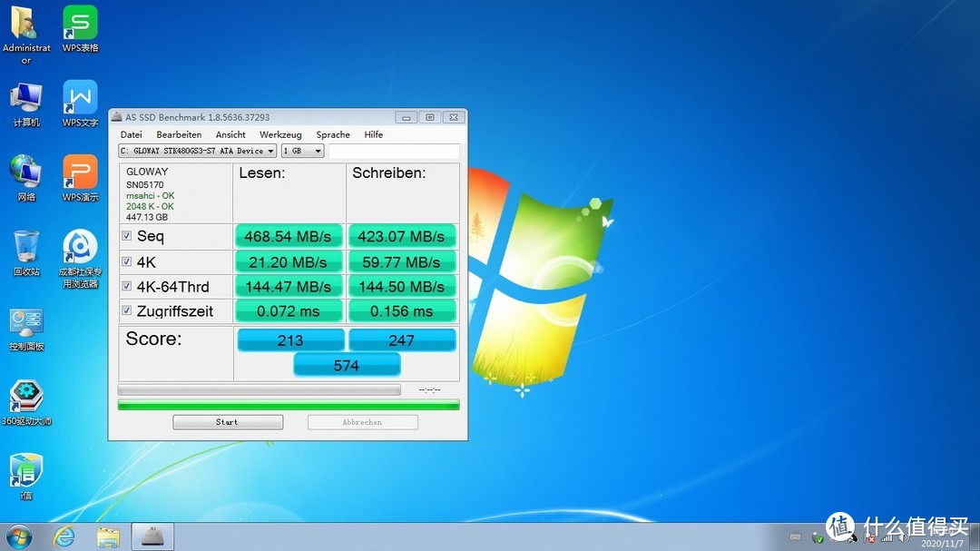Open the Hilfe menu
Image resolution: width=980 pixels, height=551 pixels.
[x=374, y=134]
